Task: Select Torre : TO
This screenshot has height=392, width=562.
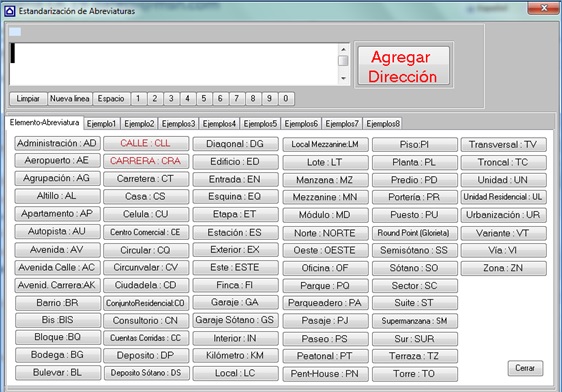Action: coord(415,374)
